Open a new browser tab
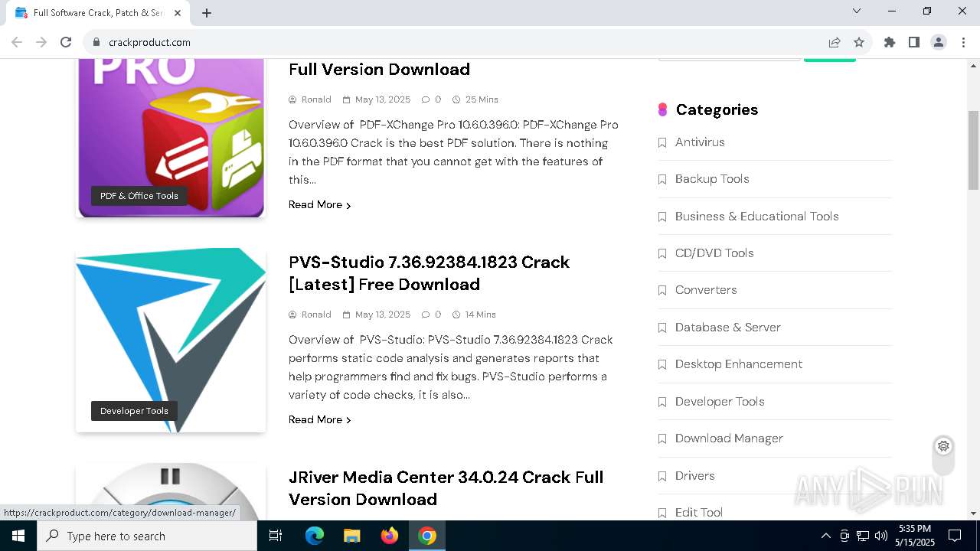This screenshot has width=980, height=551. pyautogui.click(x=207, y=13)
